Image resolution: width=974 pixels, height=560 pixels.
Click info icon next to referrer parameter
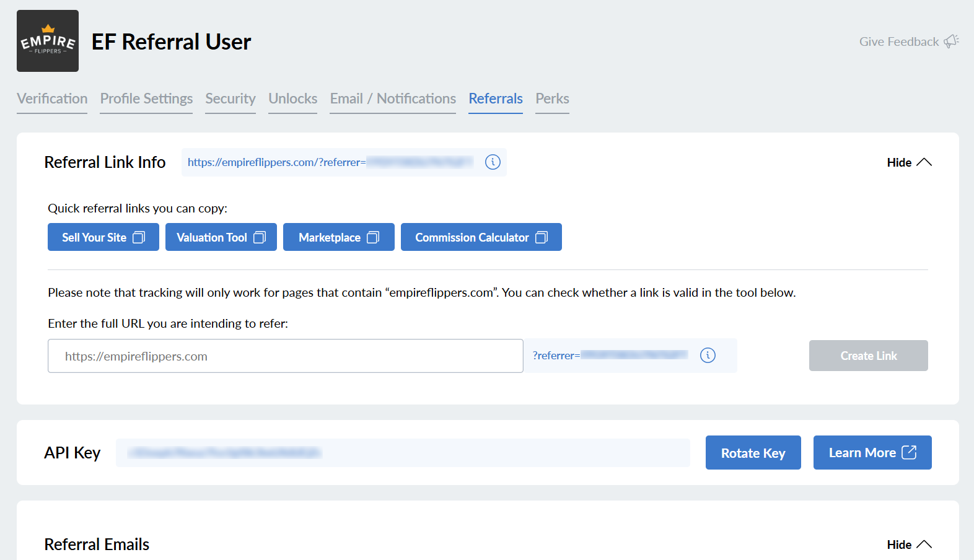point(708,356)
